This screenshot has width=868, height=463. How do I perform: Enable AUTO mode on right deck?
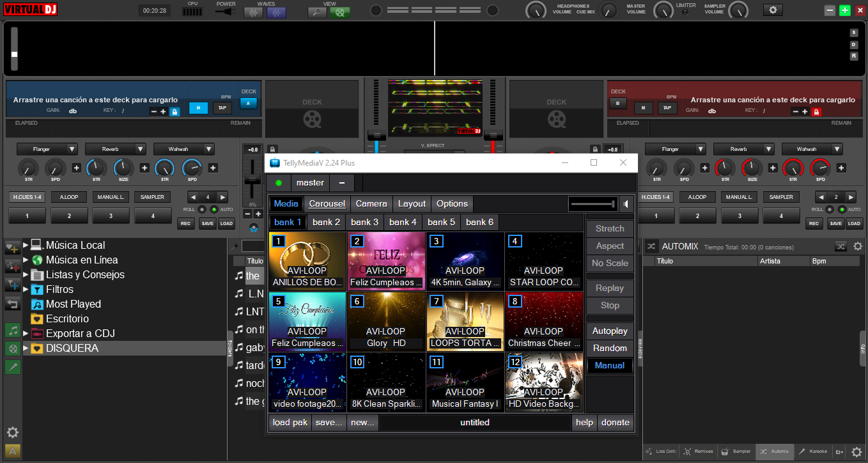click(x=842, y=209)
